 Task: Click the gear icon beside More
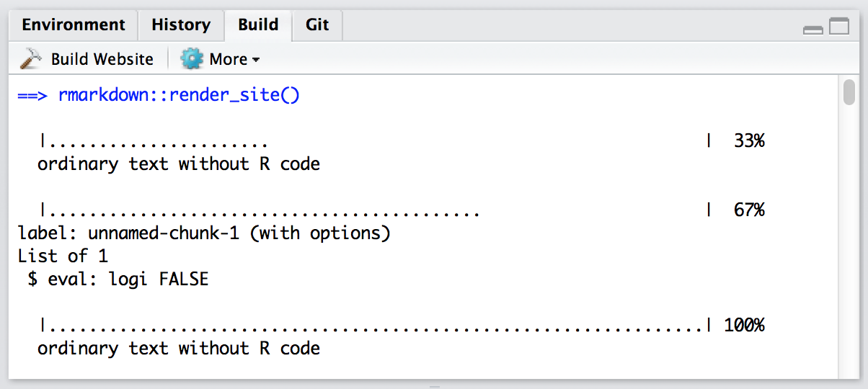coord(192,59)
